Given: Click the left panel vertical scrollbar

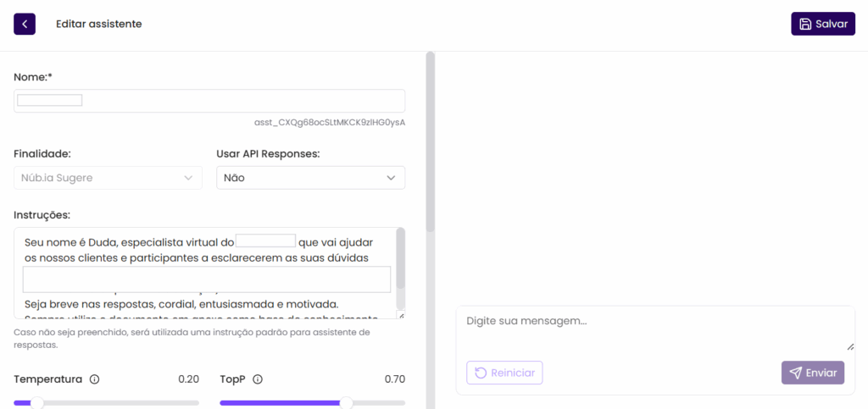Looking at the screenshot, I should click(x=430, y=142).
